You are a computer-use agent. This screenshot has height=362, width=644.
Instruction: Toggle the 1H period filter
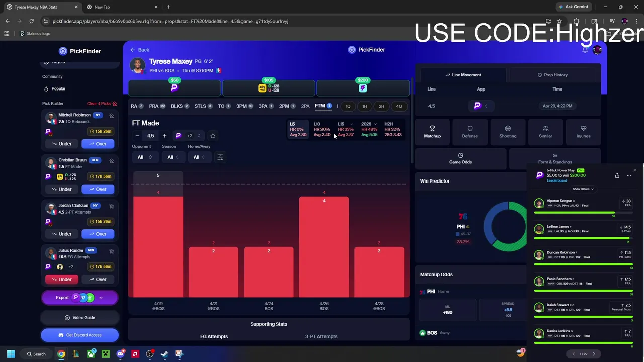pyautogui.click(x=365, y=106)
